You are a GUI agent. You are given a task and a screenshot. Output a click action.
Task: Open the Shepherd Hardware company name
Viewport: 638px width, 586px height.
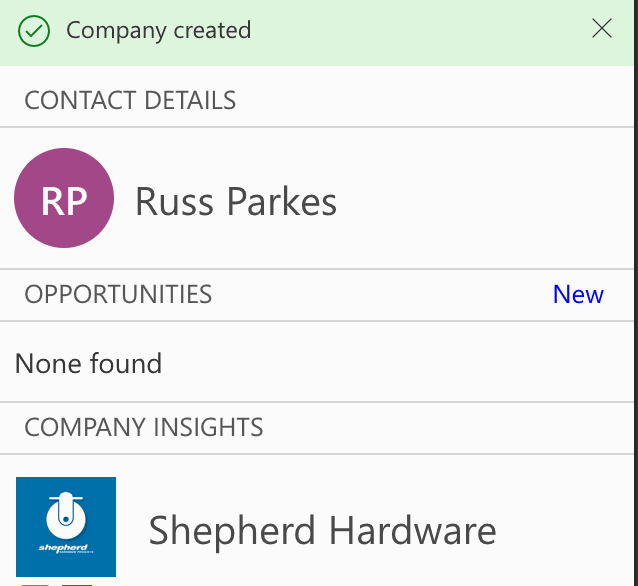point(322,530)
